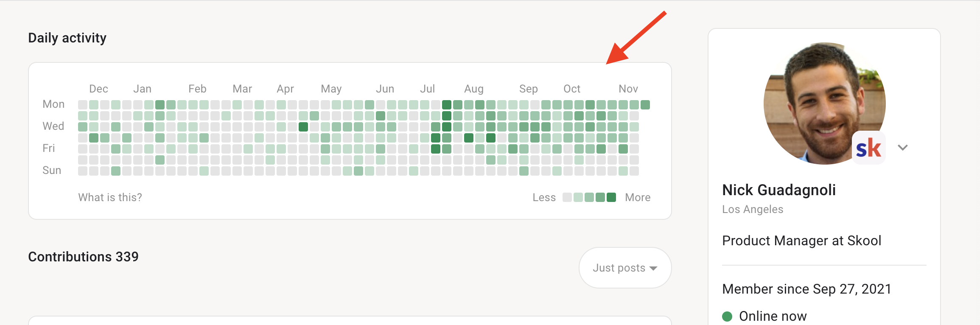Click the lightest gray legend square

567,197
